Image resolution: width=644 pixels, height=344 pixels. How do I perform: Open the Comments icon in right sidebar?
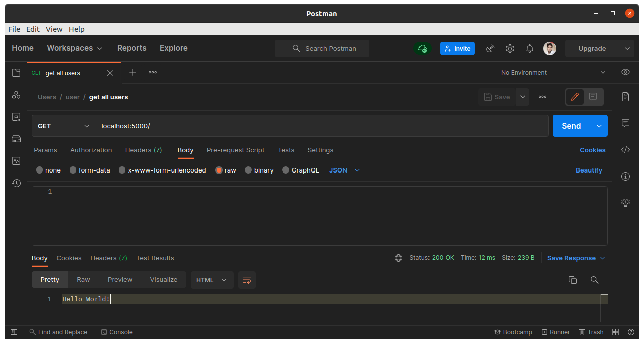(x=625, y=123)
